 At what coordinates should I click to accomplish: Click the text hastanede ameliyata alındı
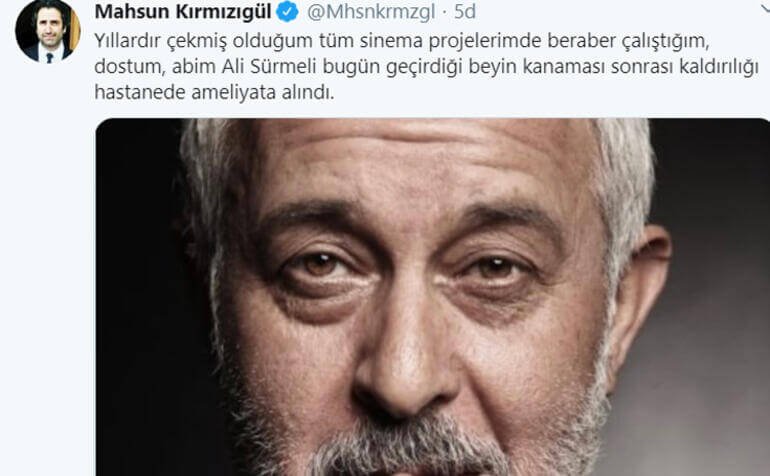point(214,92)
